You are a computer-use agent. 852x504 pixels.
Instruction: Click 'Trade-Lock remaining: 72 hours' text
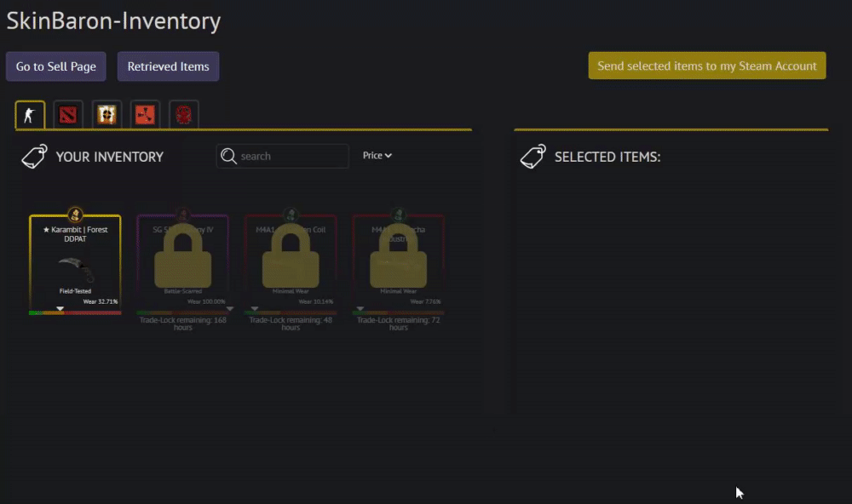(398, 324)
